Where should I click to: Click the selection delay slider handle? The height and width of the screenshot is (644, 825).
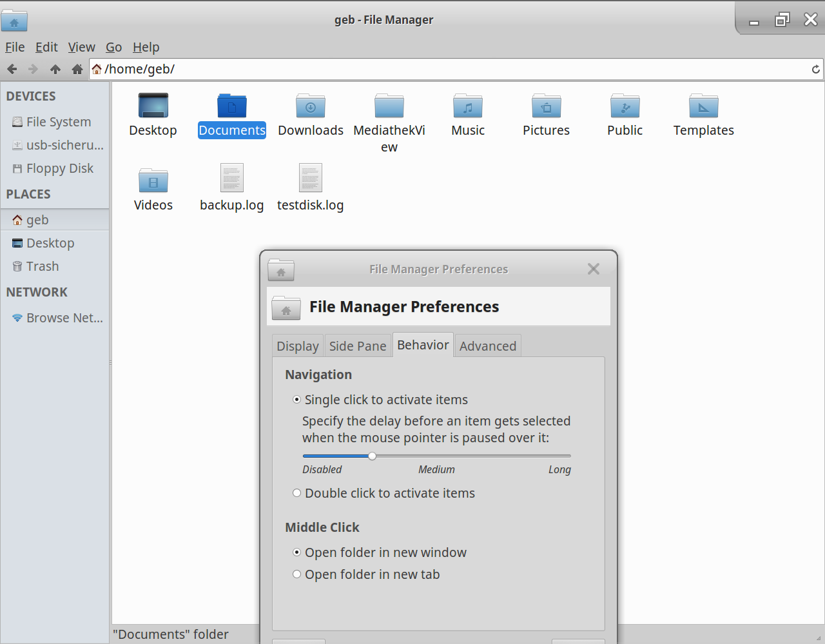point(372,456)
